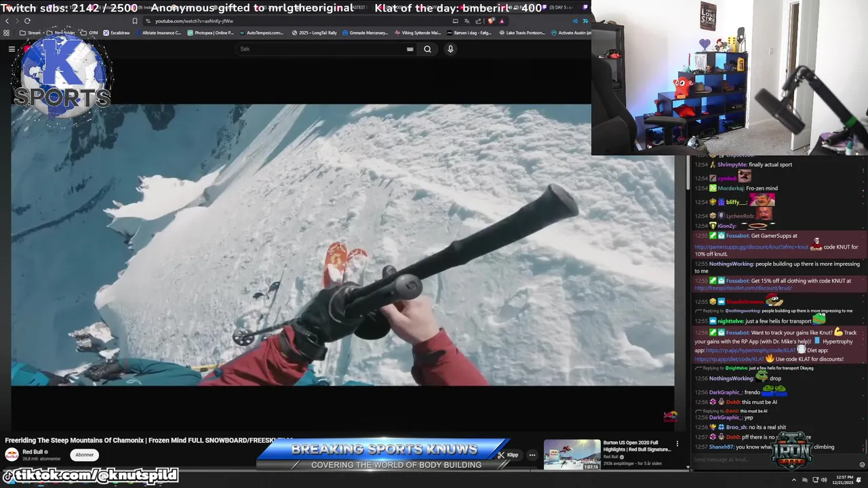Click the Abonner subscribe button
868x488 pixels.
[x=85, y=455]
